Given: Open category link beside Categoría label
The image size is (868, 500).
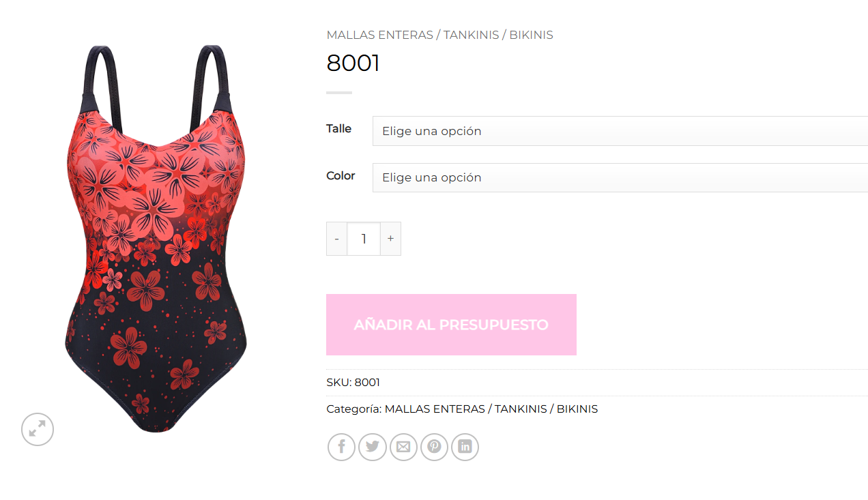Looking at the screenshot, I should pos(491,409).
